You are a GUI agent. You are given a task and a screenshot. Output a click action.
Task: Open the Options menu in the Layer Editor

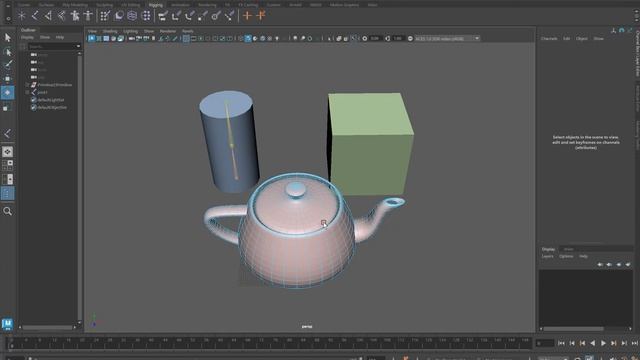(566, 256)
